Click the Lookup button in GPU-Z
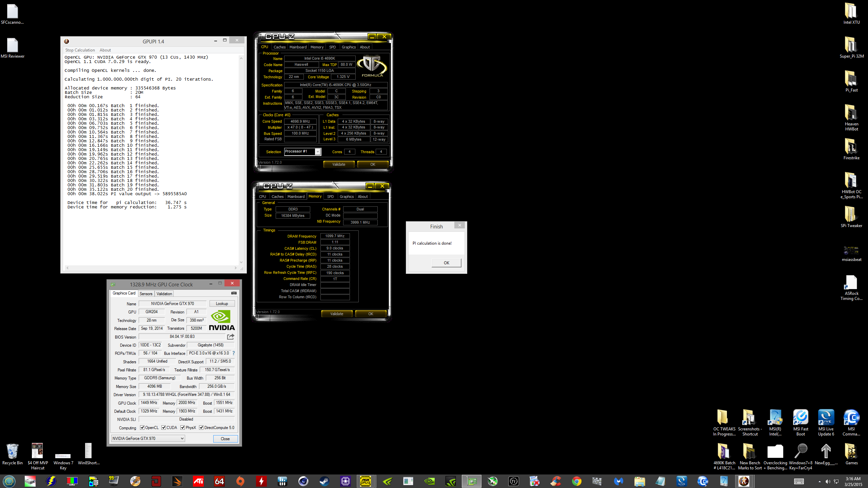 click(222, 303)
